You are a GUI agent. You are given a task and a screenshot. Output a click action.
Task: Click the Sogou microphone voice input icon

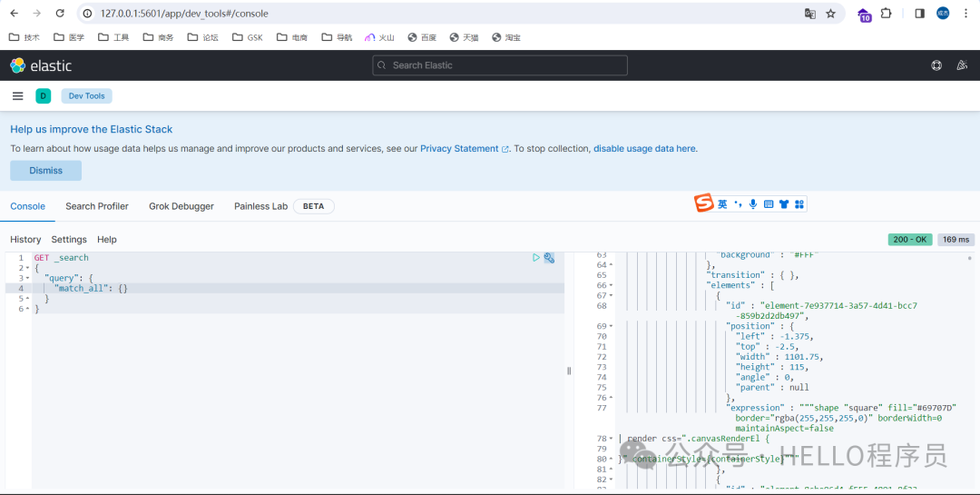(753, 204)
